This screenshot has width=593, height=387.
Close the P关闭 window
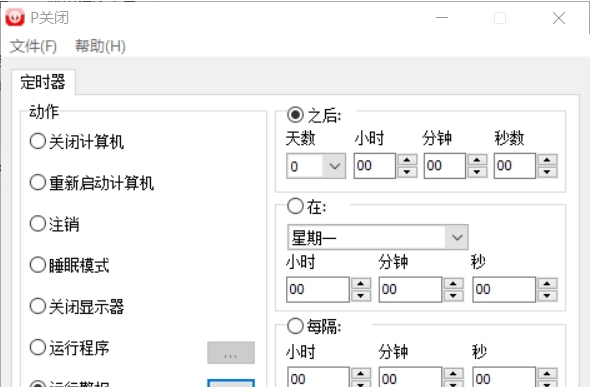559,18
